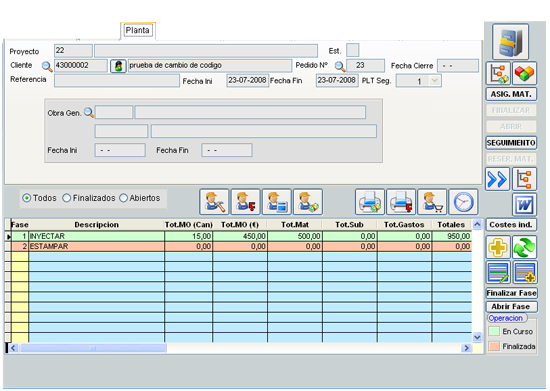Image resolution: width=550 pixels, height=391 pixels.
Task: Open the clock time icon
Action: point(463,202)
